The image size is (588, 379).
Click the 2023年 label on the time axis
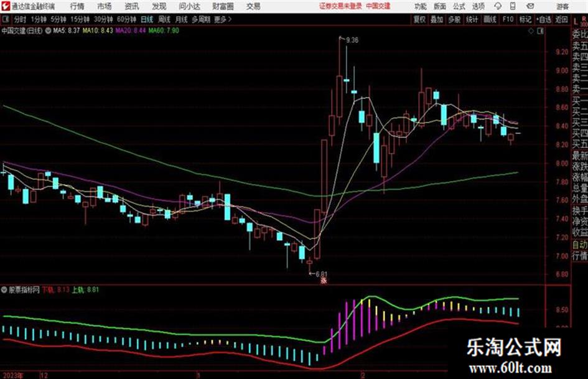[12, 375]
